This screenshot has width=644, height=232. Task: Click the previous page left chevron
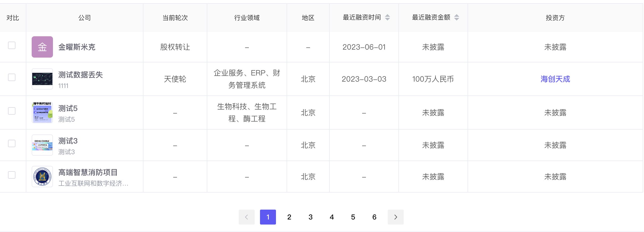pos(246,217)
